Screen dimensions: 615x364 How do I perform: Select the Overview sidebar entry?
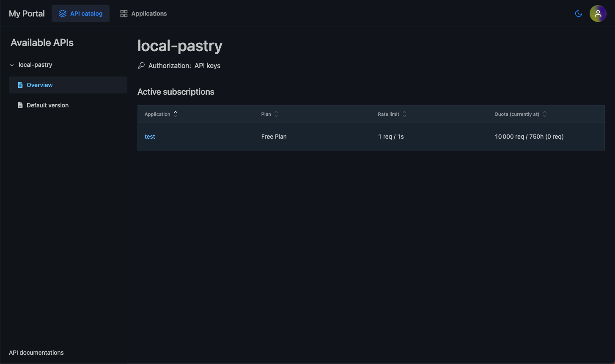point(39,85)
